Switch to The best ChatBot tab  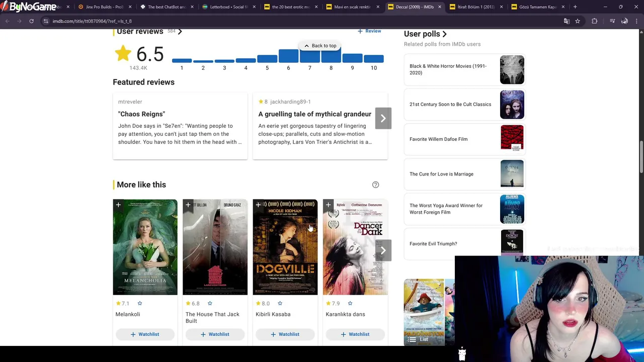[163, 7]
